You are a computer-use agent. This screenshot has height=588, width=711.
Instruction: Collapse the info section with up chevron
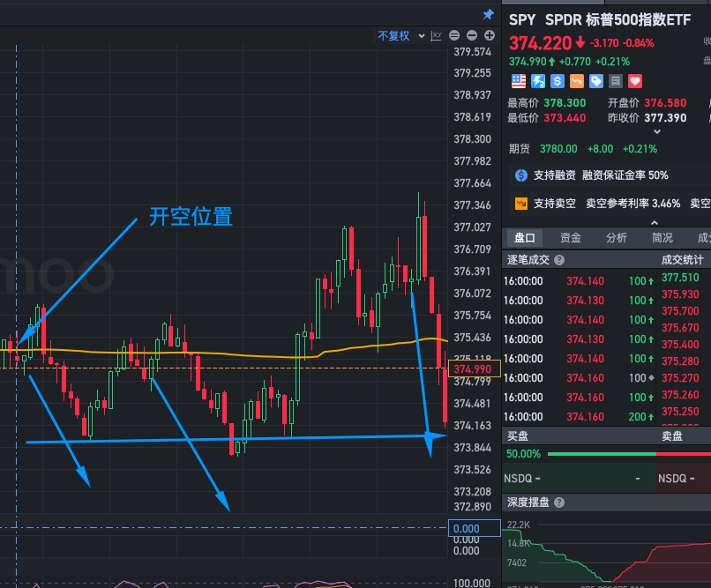(655, 222)
